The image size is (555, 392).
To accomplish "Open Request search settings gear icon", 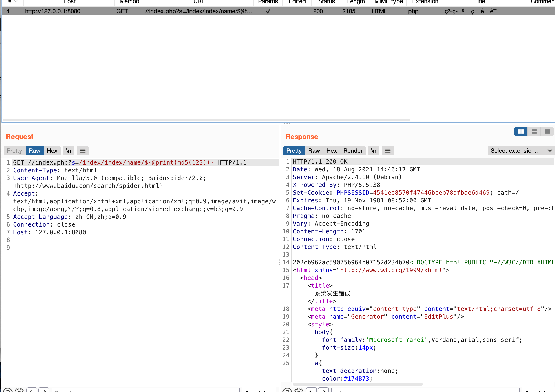I will pyautogui.click(x=19, y=390).
